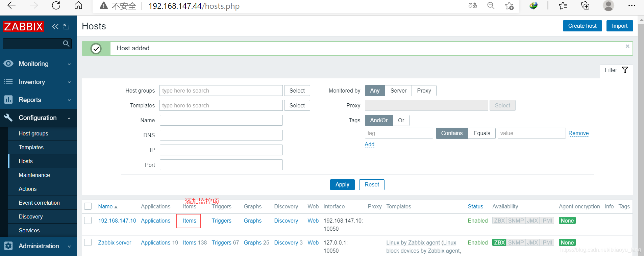Click the zoom magnifier icon in address bar

pyautogui.click(x=491, y=5)
